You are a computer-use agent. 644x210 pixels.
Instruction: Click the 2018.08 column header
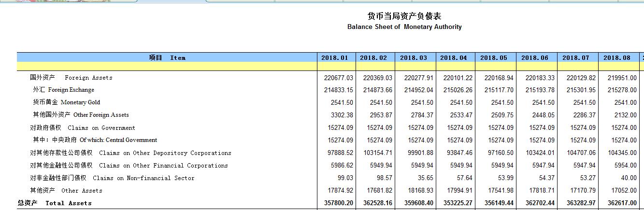coord(616,57)
